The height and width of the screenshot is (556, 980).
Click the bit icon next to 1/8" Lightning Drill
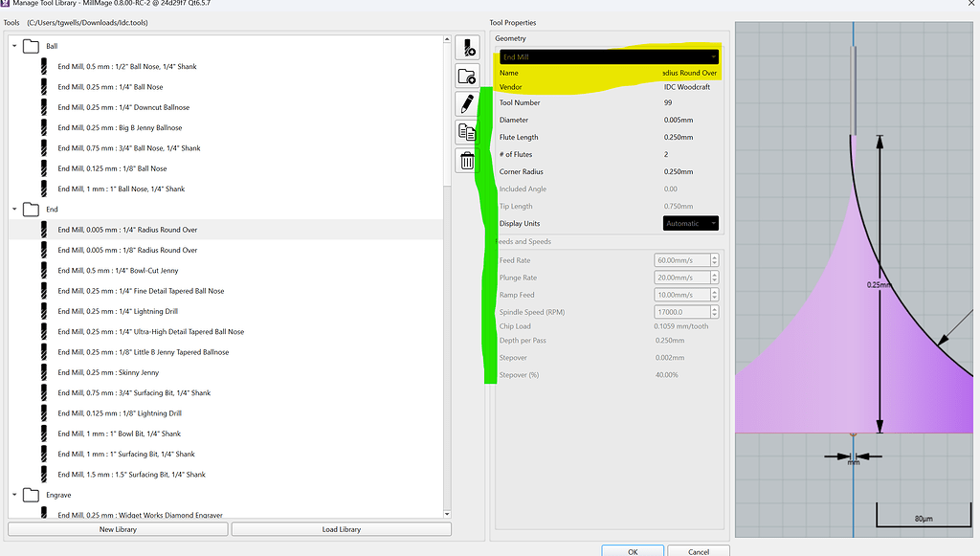click(x=44, y=413)
